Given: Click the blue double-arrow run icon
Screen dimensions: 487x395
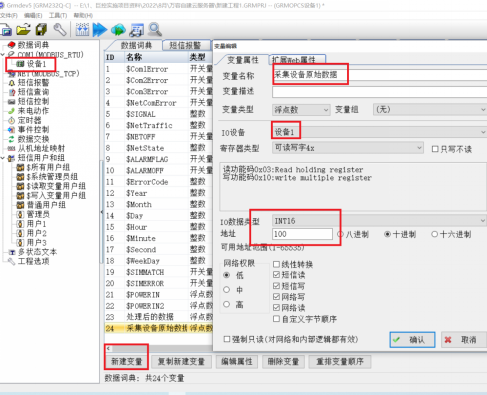Looking at the screenshot, I should click(x=100, y=30).
